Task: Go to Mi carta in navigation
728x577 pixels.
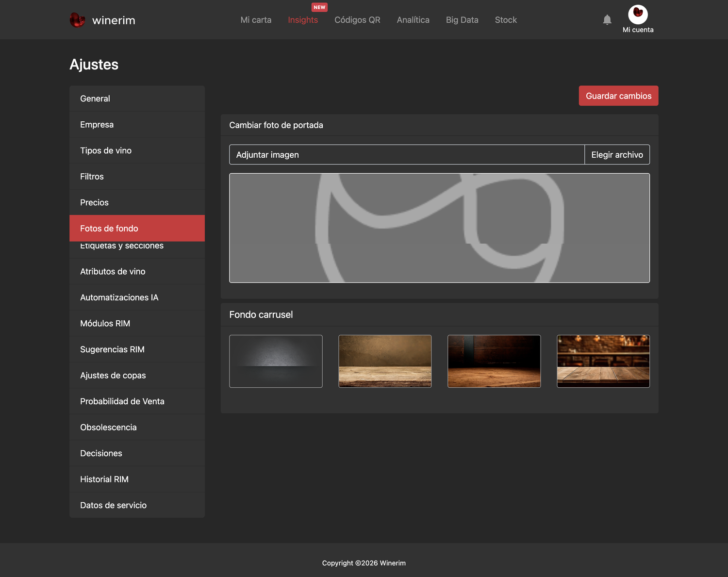Action: coord(256,20)
